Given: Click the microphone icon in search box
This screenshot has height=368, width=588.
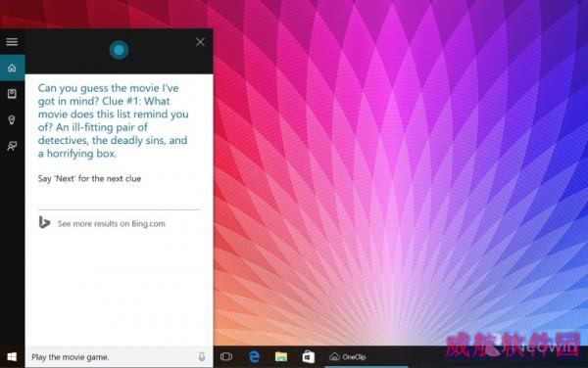Looking at the screenshot, I should pos(202,357).
